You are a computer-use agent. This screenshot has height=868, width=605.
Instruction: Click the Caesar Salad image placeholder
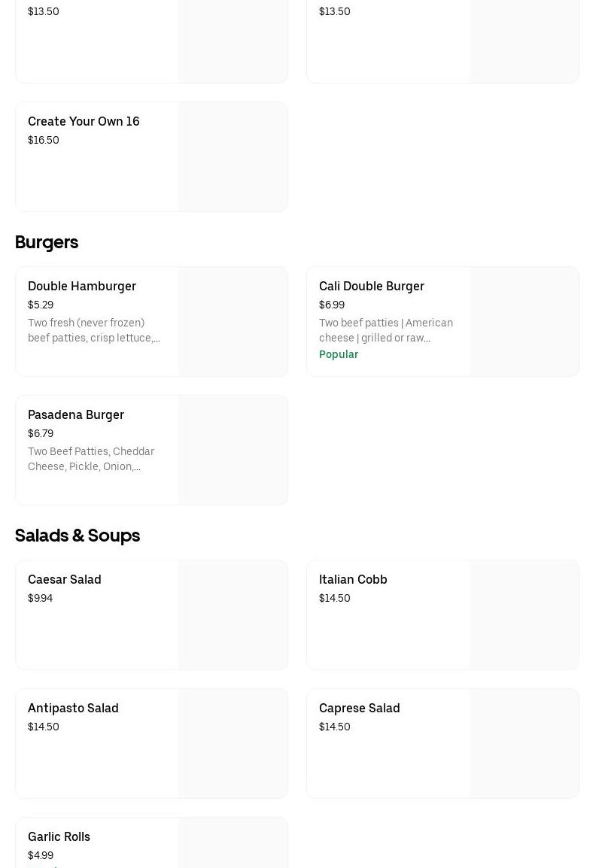(x=233, y=615)
